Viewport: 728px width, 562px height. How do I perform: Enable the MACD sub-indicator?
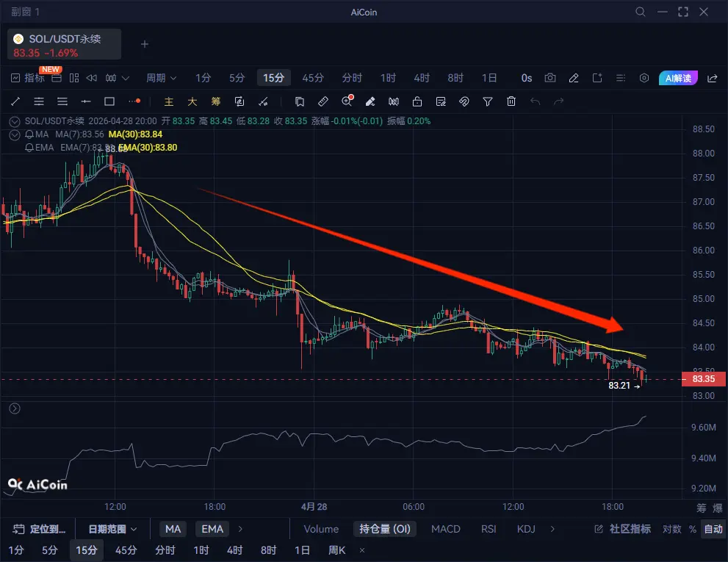click(x=445, y=528)
